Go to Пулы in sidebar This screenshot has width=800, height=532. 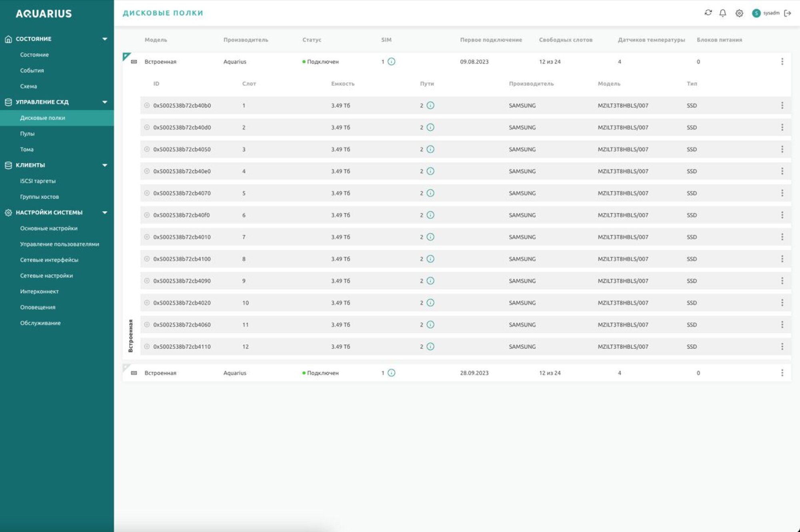pos(27,134)
